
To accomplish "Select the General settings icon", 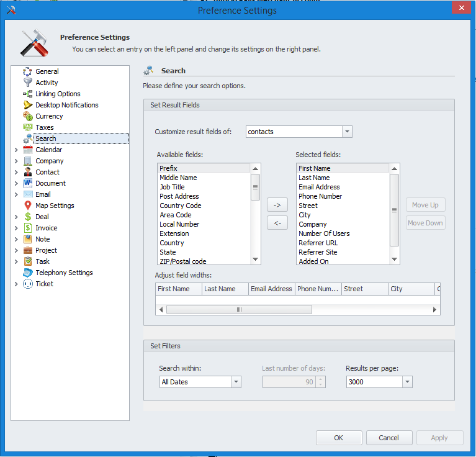I will [x=28, y=71].
